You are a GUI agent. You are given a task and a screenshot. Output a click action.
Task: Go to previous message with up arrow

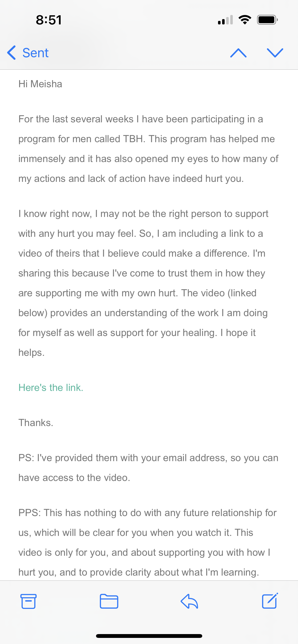(238, 53)
